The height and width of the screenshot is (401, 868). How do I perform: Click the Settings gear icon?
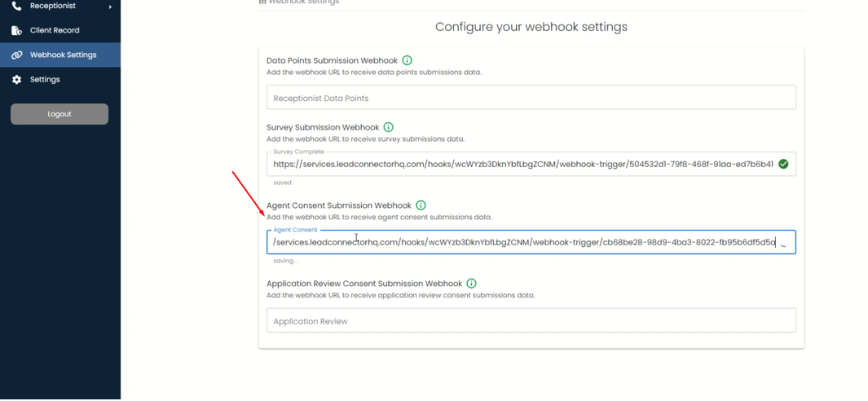(x=16, y=80)
